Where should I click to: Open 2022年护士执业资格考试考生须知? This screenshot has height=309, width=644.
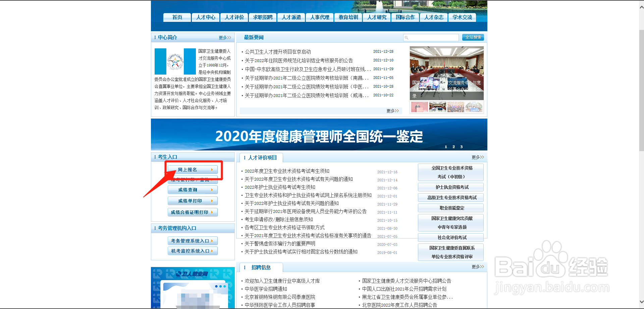[x=280, y=187]
